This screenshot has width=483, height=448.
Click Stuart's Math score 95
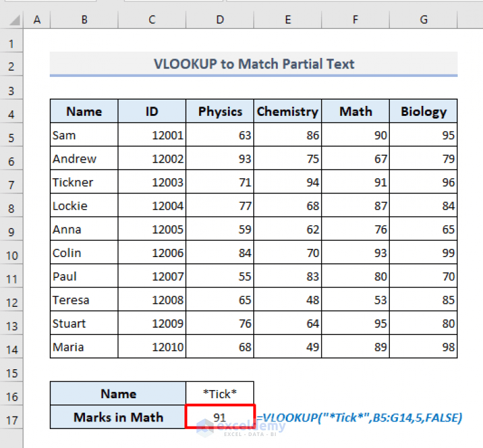[355, 323]
